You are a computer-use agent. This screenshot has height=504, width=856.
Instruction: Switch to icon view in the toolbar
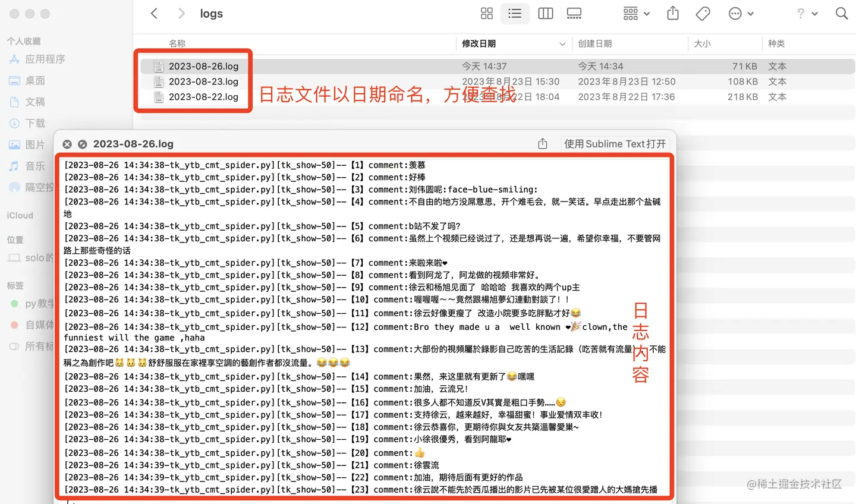coord(486,13)
